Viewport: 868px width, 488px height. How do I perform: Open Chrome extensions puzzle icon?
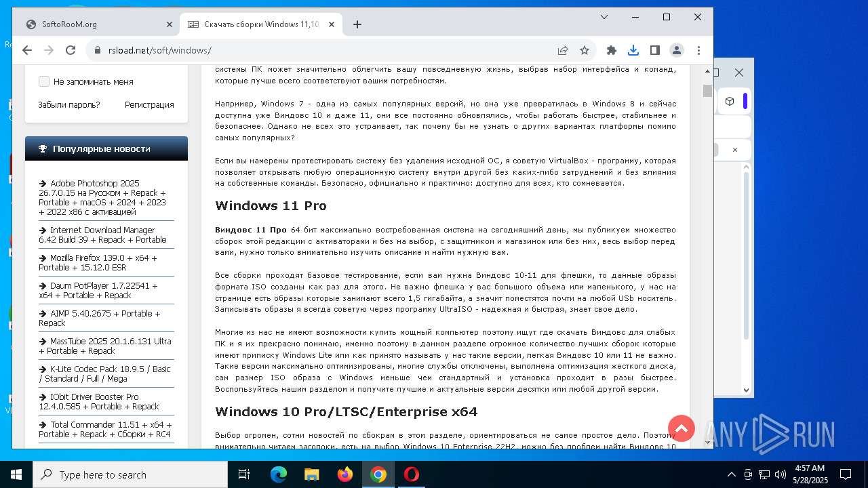pyautogui.click(x=612, y=50)
